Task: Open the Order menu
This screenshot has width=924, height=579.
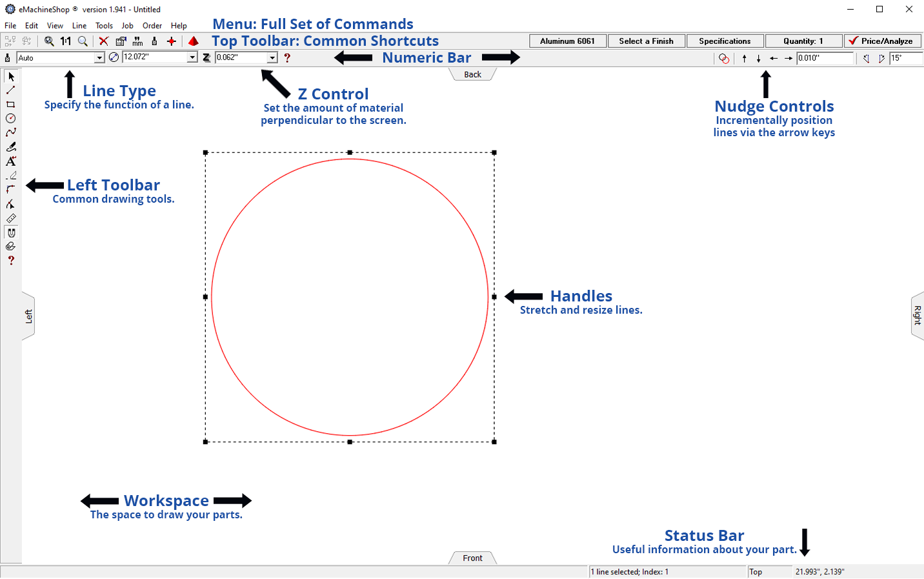Action: 152,26
